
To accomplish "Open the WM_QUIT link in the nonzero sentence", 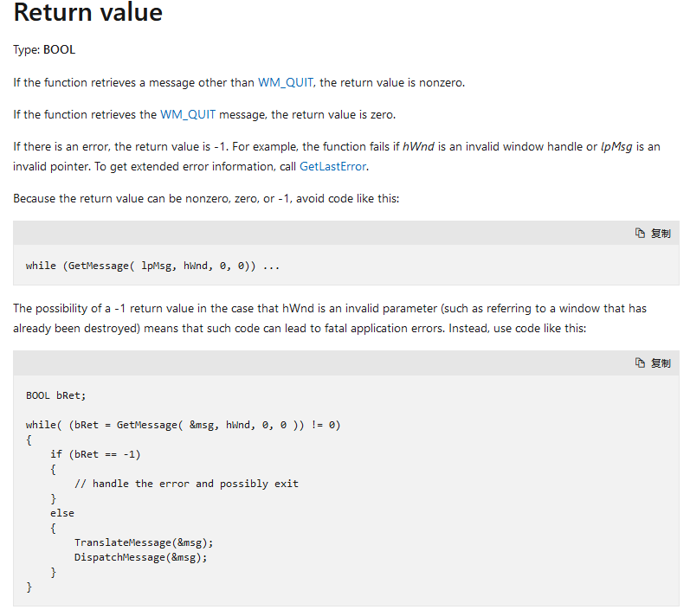I will tap(287, 83).
